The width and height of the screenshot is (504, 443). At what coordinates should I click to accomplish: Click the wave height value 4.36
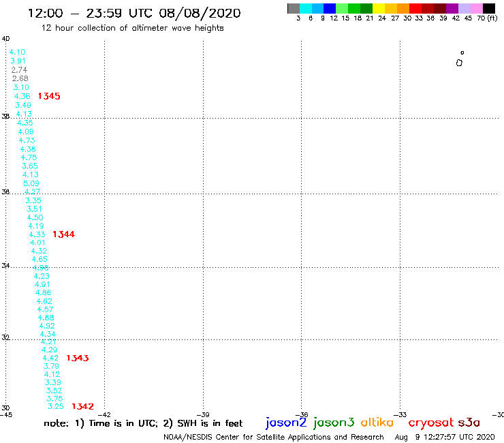point(22,96)
